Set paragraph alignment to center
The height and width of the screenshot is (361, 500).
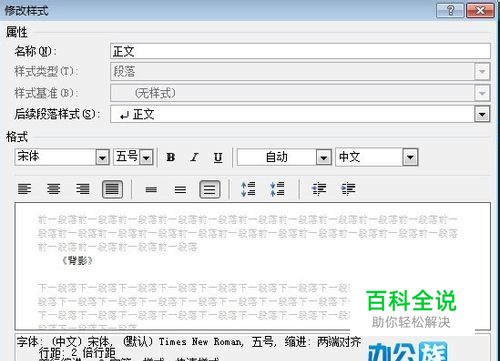(54, 189)
